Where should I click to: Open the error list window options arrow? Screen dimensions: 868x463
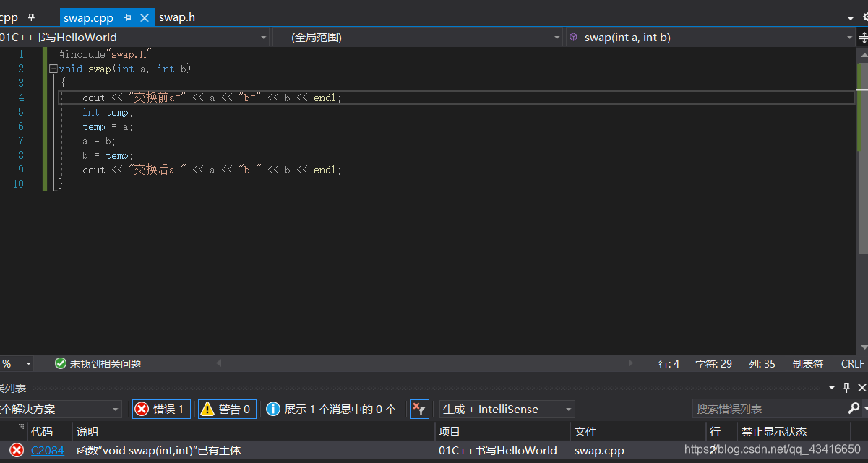[833, 388]
